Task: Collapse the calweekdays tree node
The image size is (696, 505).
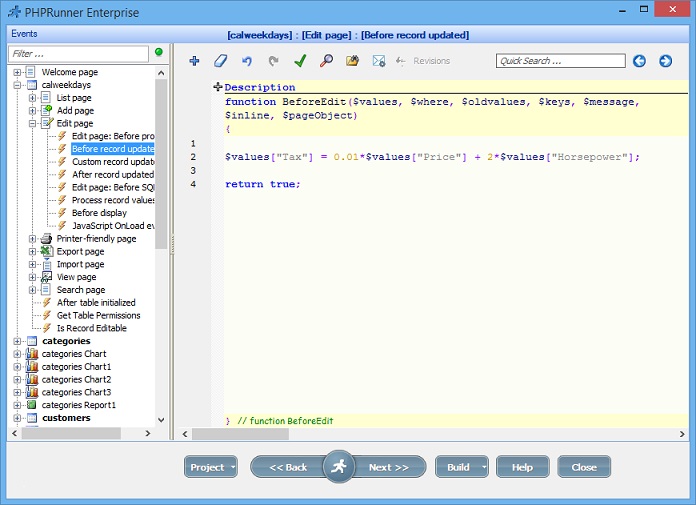Action: pyautogui.click(x=18, y=85)
